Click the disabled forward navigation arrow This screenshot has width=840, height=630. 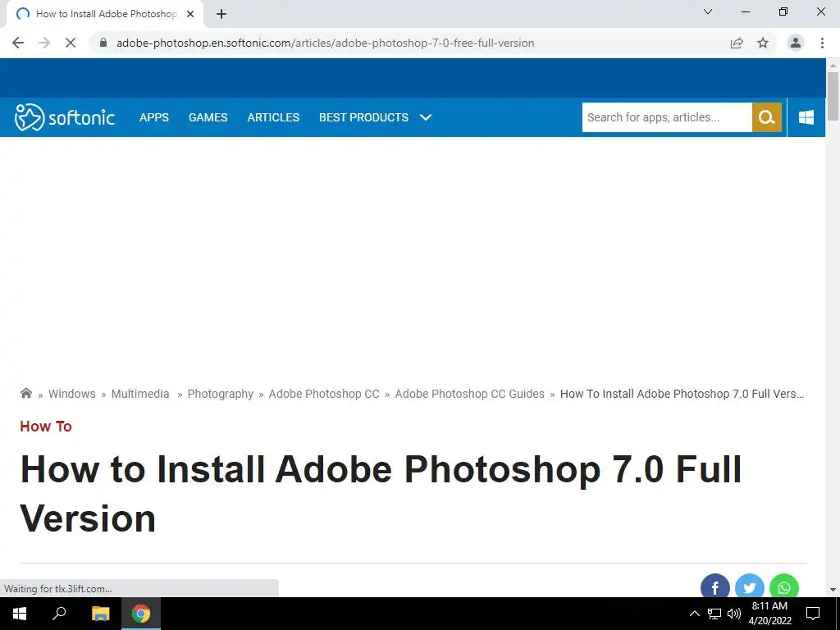click(44, 43)
